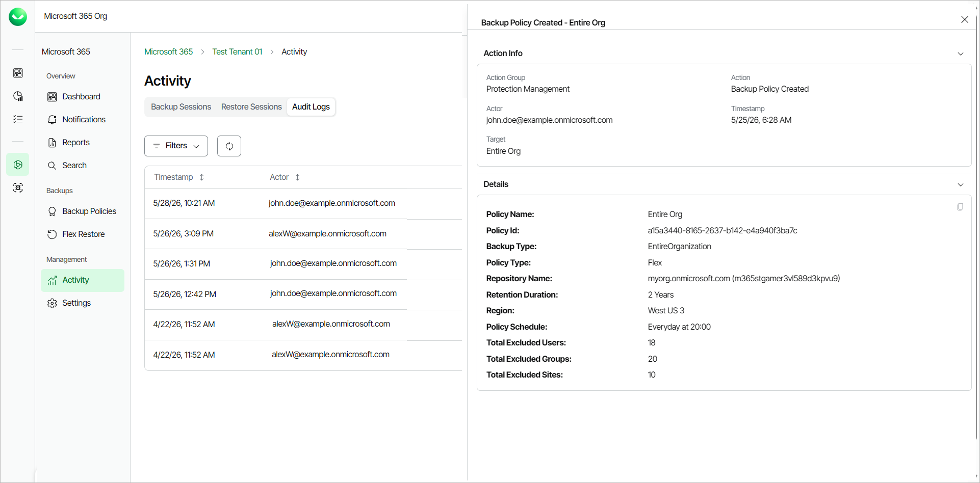Refresh the audit log list
The image size is (980, 483).
click(x=229, y=146)
